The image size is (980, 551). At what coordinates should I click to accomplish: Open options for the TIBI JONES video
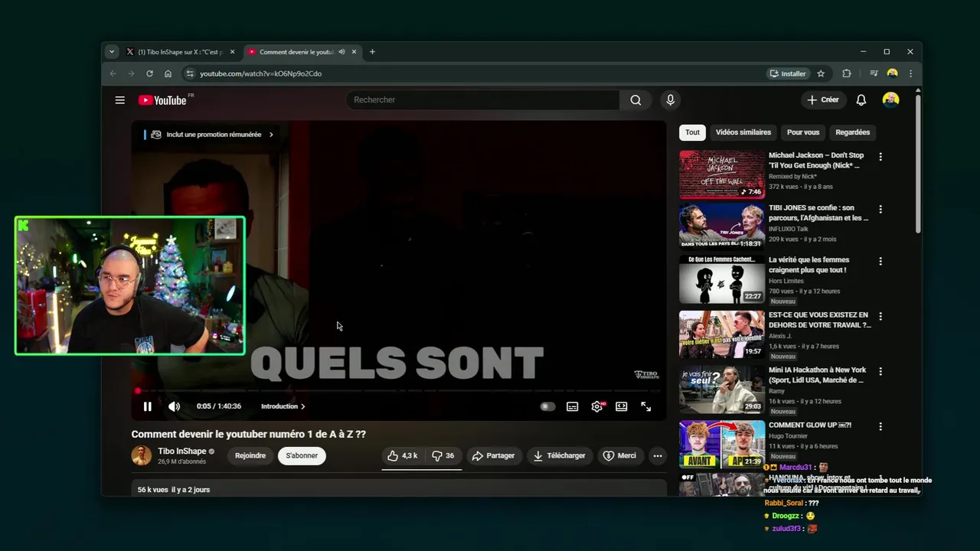880,209
